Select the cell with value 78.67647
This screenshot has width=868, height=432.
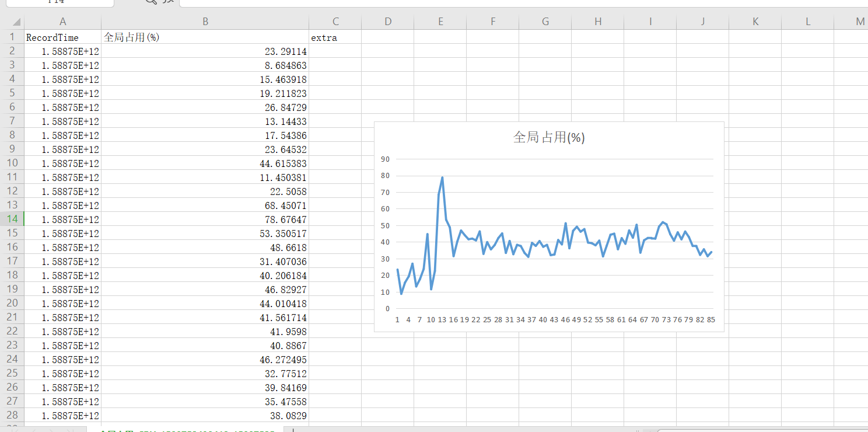pos(205,220)
